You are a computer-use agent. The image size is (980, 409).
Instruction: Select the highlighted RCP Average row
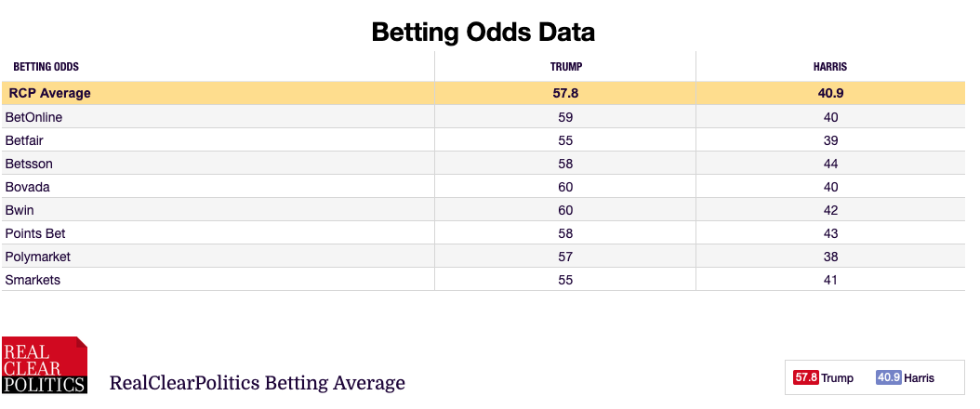[483, 93]
